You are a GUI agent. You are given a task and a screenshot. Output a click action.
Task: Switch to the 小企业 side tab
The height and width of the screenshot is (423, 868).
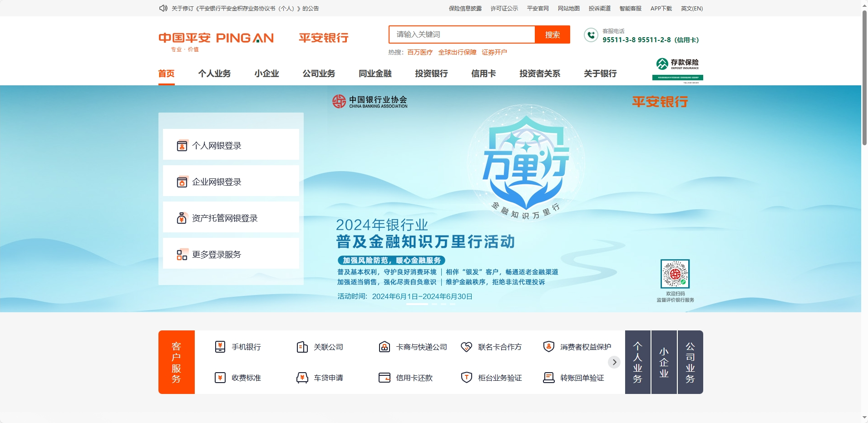(664, 362)
